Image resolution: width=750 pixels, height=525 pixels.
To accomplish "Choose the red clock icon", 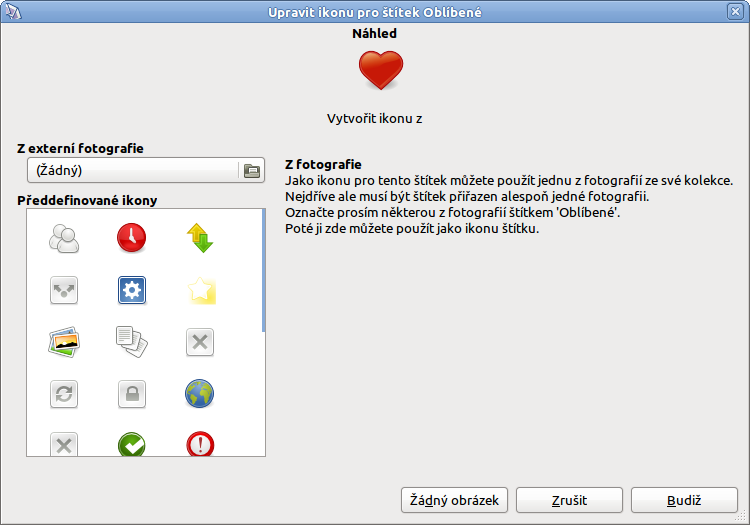I will click(x=132, y=238).
